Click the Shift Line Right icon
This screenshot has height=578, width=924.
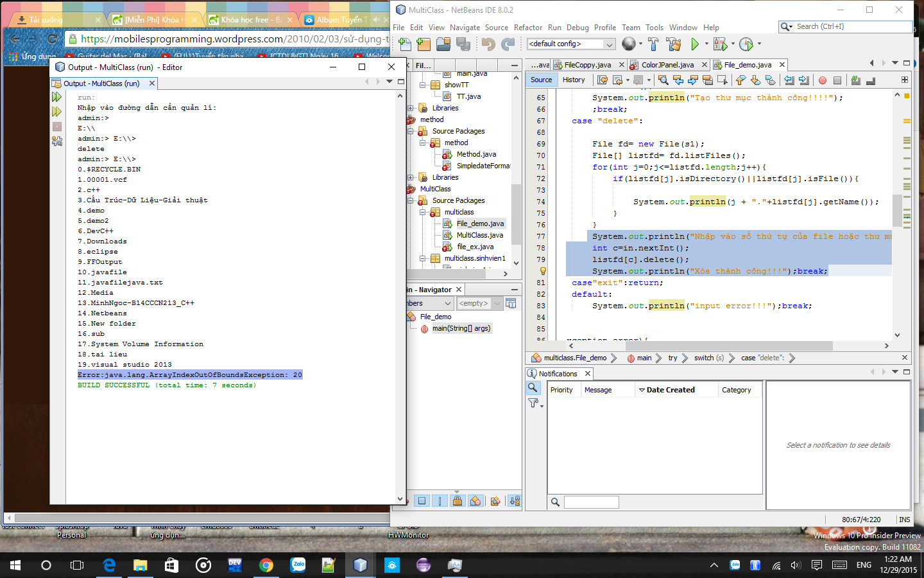point(804,80)
